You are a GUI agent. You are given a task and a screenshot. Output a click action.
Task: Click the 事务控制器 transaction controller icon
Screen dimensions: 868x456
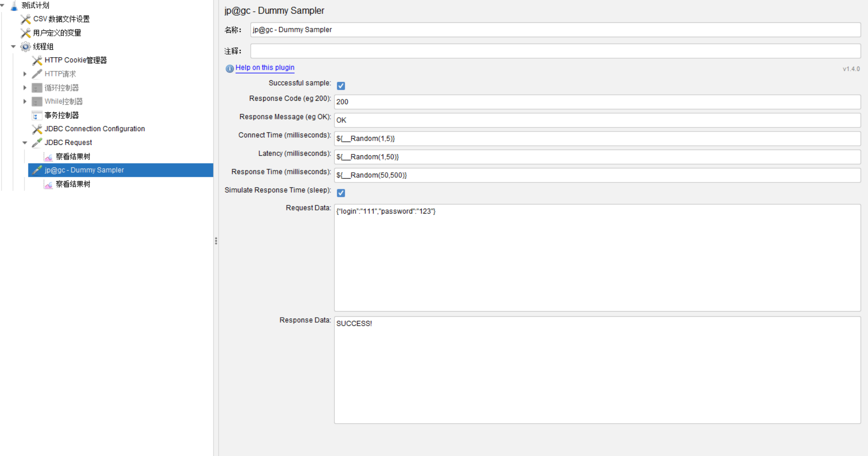(x=37, y=115)
